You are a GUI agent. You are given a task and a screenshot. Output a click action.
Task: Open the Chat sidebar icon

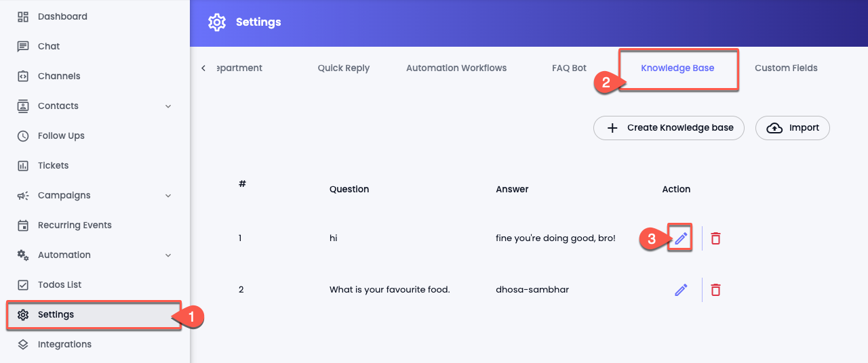(23, 46)
